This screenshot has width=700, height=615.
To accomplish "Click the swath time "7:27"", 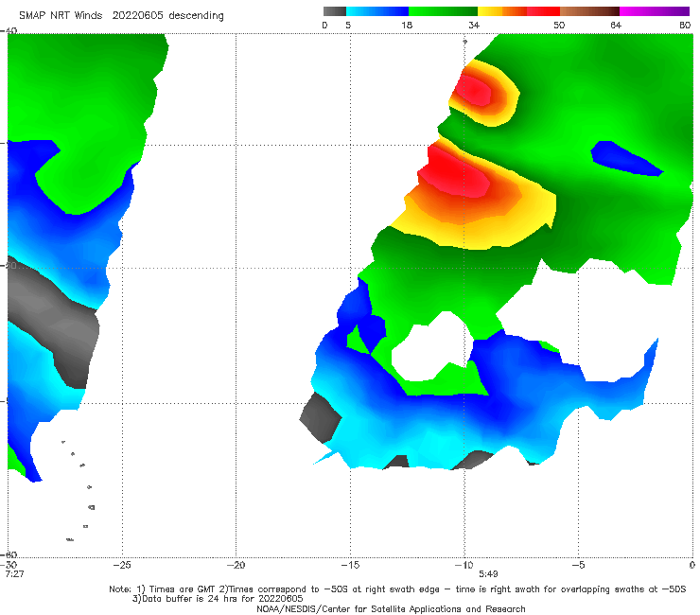I will pos(14,574).
